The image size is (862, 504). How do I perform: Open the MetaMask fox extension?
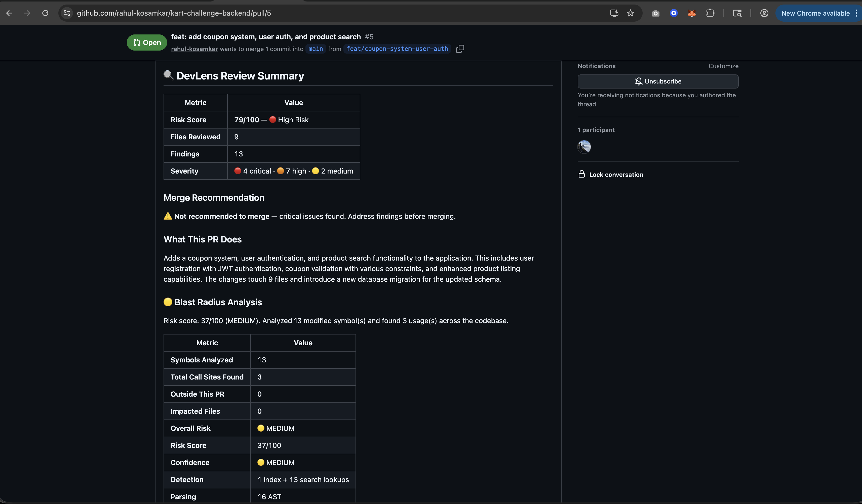click(692, 13)
